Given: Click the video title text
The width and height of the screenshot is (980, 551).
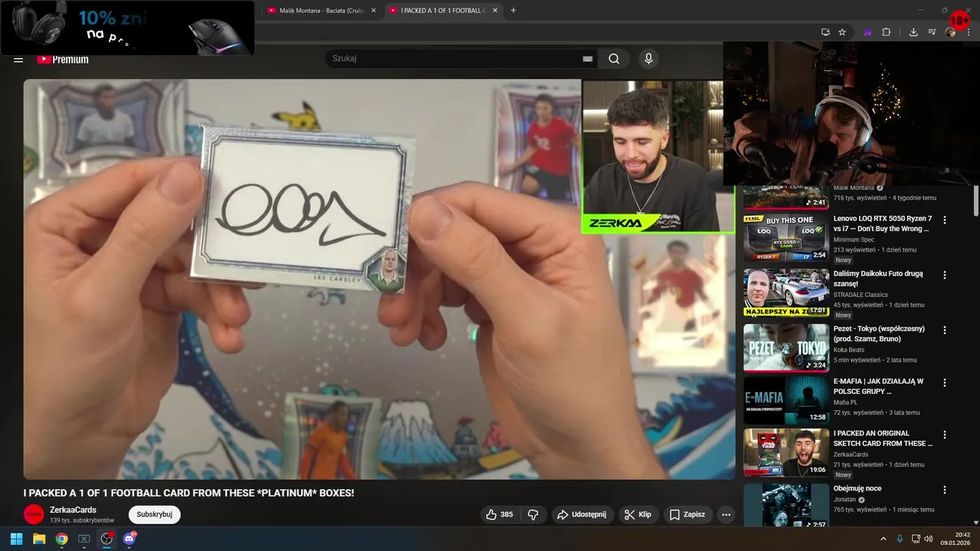Looking at the screenshot, I should tap(188, 493).
